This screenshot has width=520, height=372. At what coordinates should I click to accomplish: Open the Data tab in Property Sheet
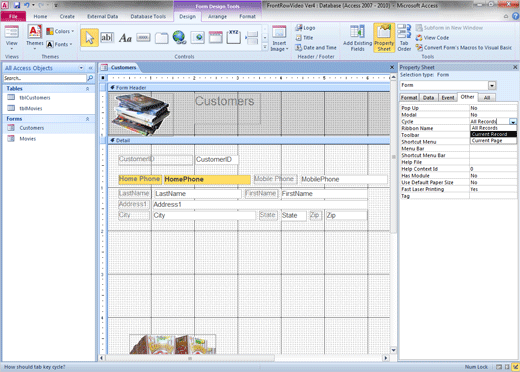[x=428, y=98]
